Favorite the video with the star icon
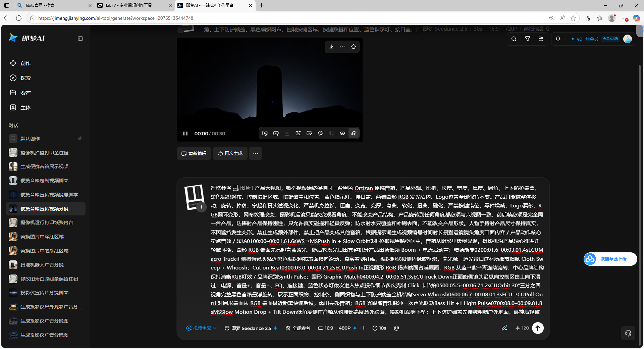 pos(353,47)
